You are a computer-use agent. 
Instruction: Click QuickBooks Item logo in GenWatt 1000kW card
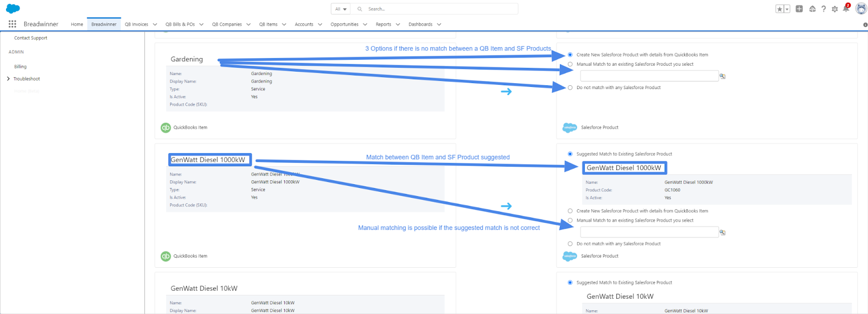[166, 256]
